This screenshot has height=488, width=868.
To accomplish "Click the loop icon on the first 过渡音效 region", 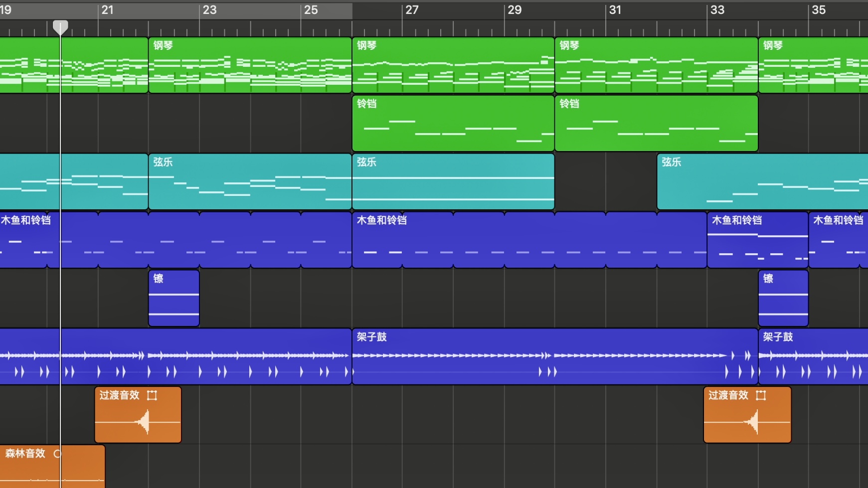I will pyautogui.click(x=152, y=395).
